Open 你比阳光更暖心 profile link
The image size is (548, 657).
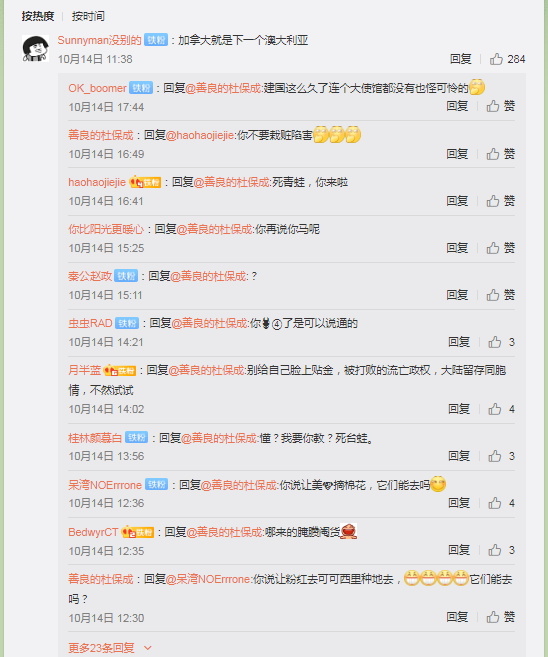coord(106,229)
